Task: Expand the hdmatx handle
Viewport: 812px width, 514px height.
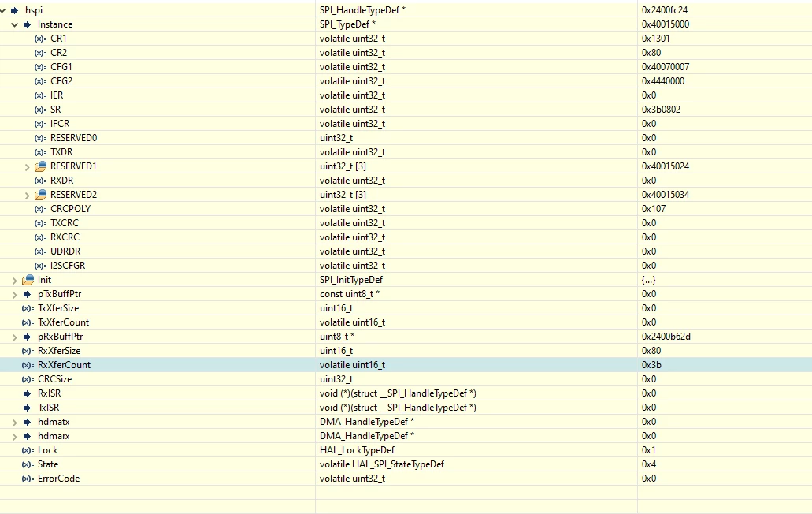Action: pos(14,423)
